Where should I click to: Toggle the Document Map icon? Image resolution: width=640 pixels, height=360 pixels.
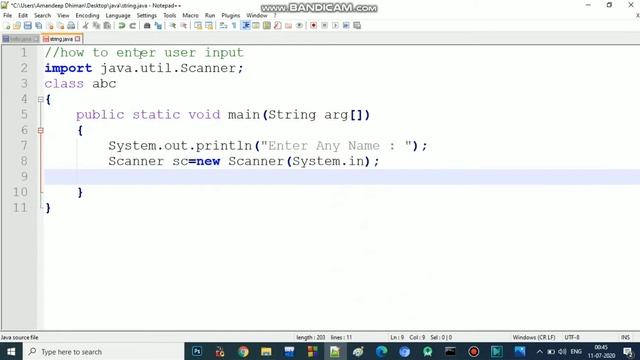tap(267, 26)
